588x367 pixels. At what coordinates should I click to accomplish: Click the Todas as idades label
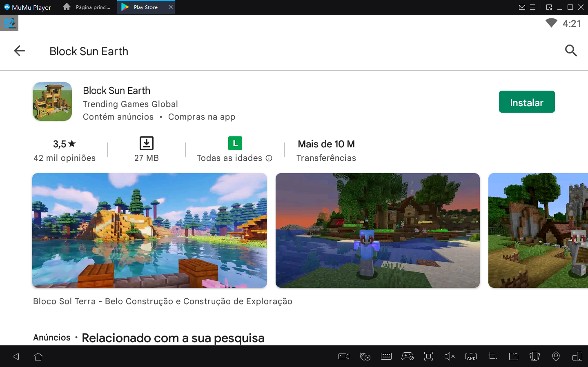click(229, 158)
